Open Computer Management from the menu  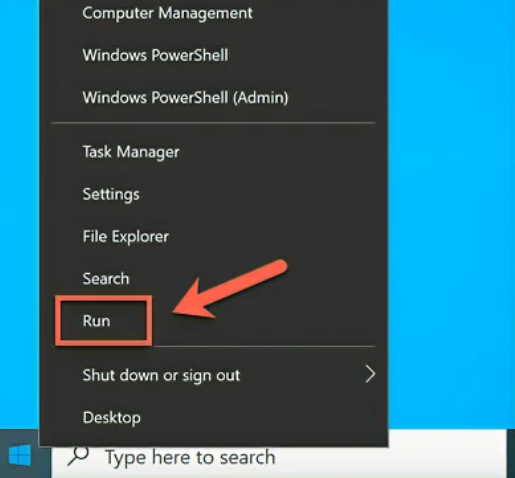click(213, 13)
